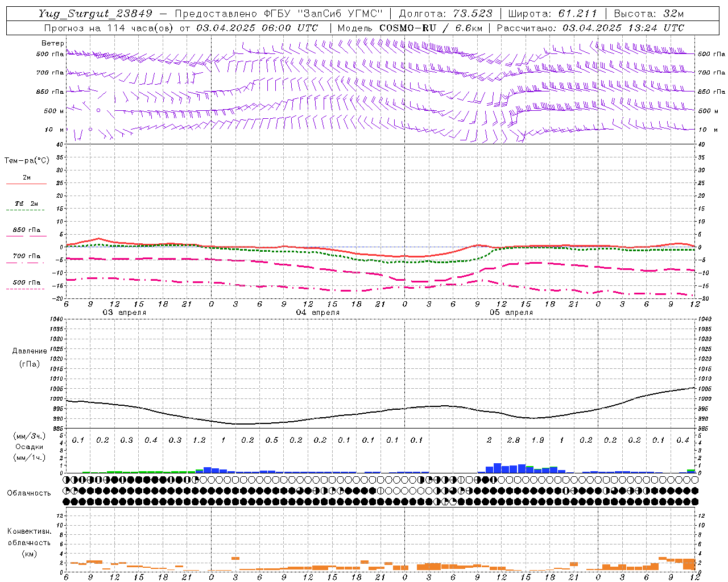Select the text Предоставлено ФГБУ "ЗапСиб УГМС"

click(279, 14)
